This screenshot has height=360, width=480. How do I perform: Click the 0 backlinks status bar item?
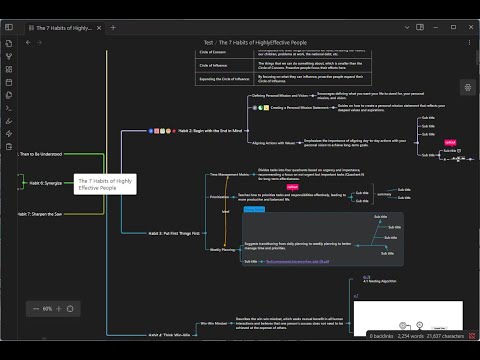pyautogui.click(x=381, y=336)
